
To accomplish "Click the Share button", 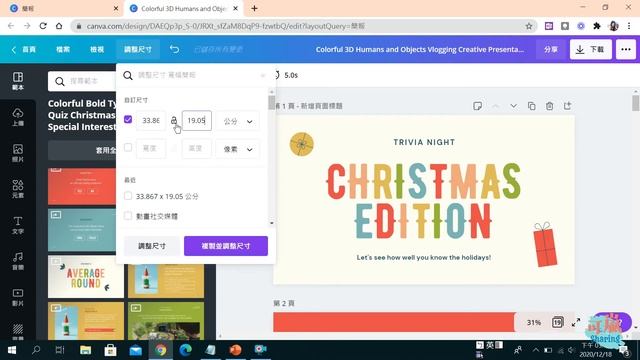I will [x=551, y=49].
